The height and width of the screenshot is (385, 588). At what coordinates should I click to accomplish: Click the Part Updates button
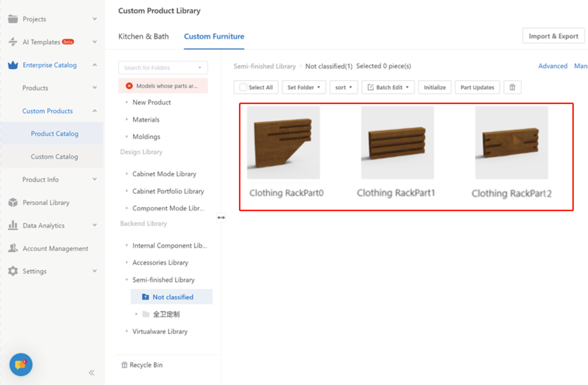click(x=477, y=87)
